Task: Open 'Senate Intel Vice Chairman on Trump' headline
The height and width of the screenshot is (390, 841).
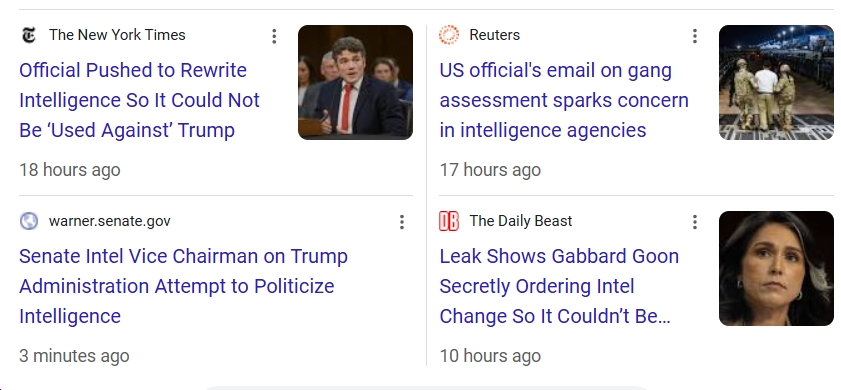Action: 183,286
